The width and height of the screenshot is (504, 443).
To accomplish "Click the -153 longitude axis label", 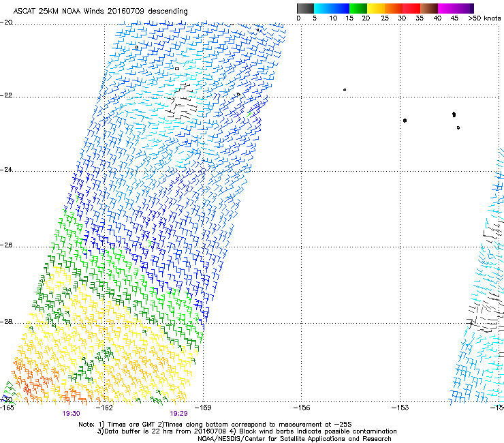I will click(400, 408).
